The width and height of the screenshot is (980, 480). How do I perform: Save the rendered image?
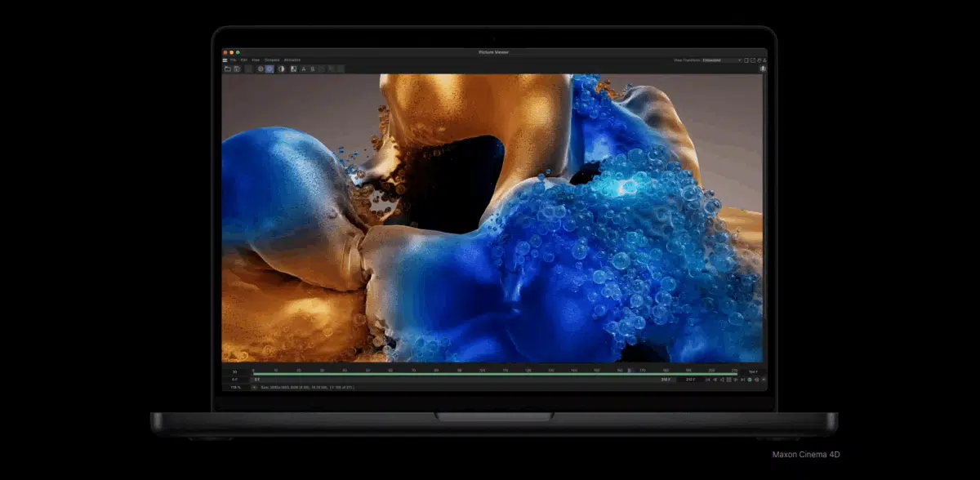point(238,69)
